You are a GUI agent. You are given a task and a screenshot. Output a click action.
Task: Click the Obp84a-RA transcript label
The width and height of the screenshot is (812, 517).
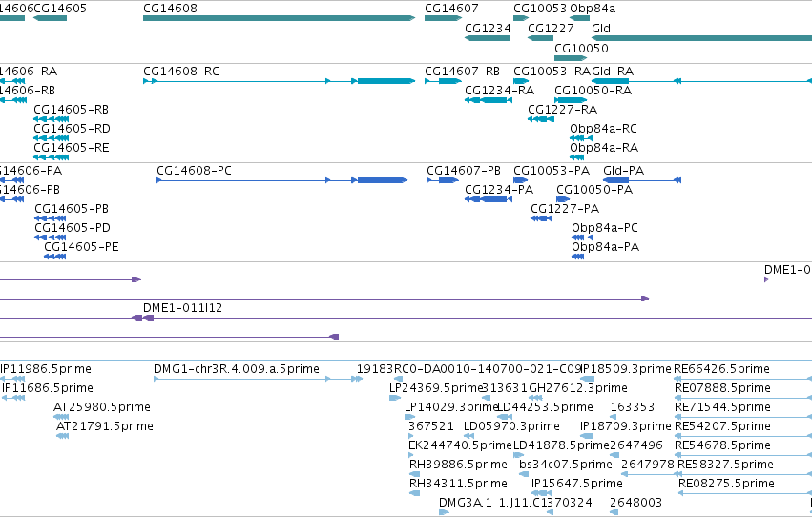click(604, 148)
